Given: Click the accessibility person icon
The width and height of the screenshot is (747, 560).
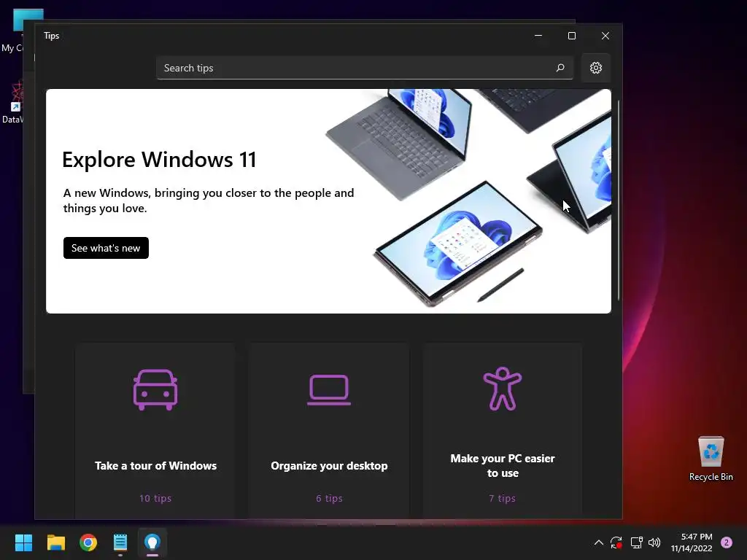Looking at the screenshot, I should [502, 389].
